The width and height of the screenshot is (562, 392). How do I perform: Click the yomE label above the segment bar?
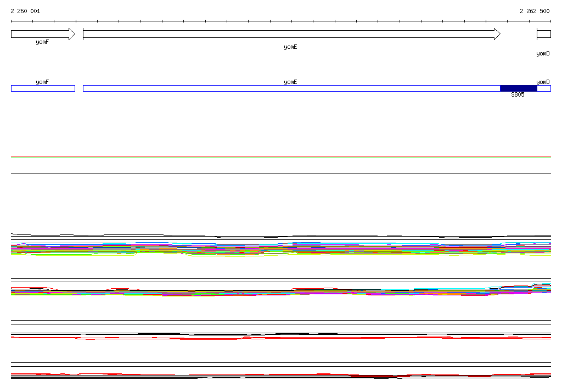290,82
